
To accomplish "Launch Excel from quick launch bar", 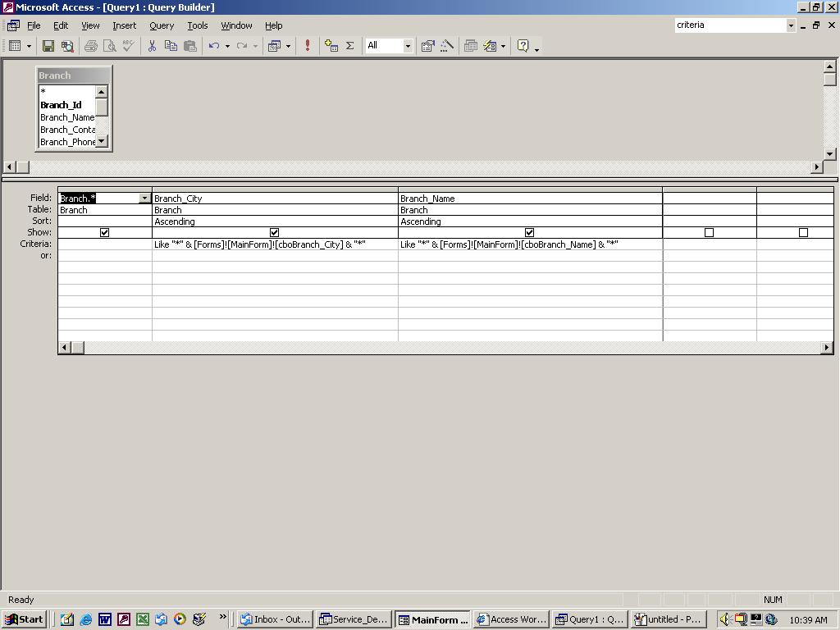I will pos(143,619).
